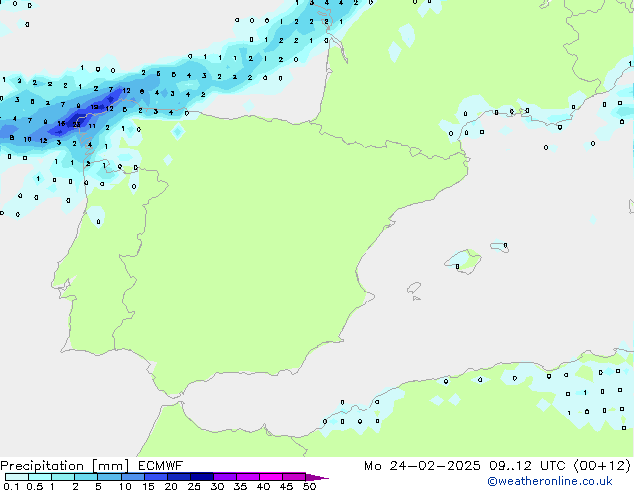The image size is (634, 490).
Task: Select the legend label '20'
Action: click(x=171, y=486)
